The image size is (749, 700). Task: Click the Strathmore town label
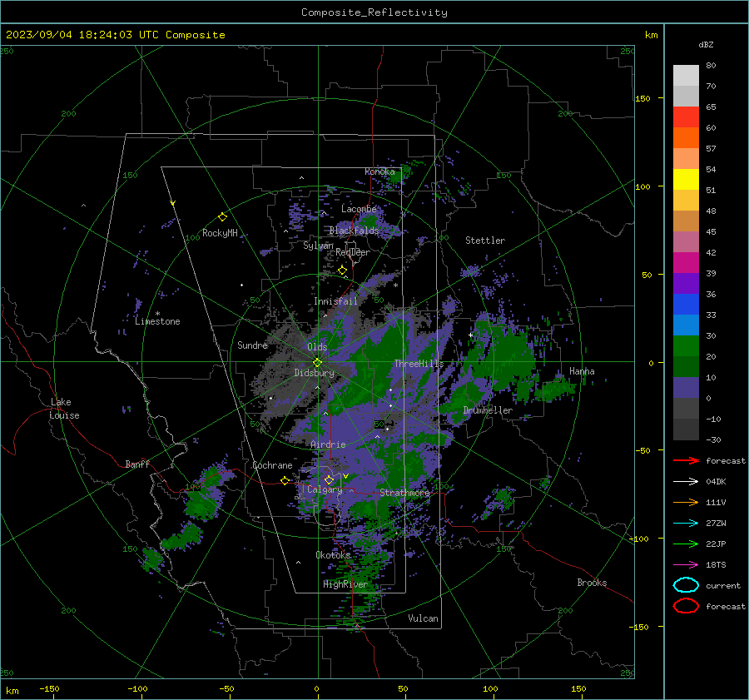click(x=404, y=493)
